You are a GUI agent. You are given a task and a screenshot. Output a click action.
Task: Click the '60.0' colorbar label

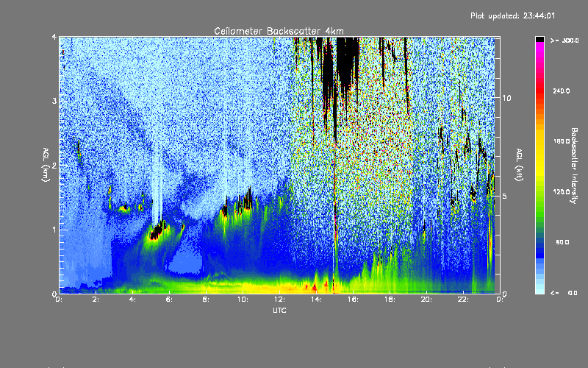[562, 242]
